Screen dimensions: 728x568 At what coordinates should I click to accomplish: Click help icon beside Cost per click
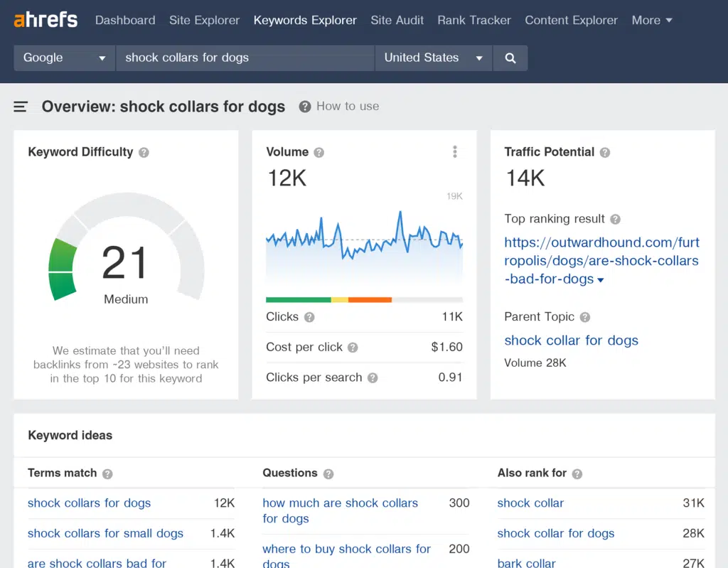coord(353,348)
